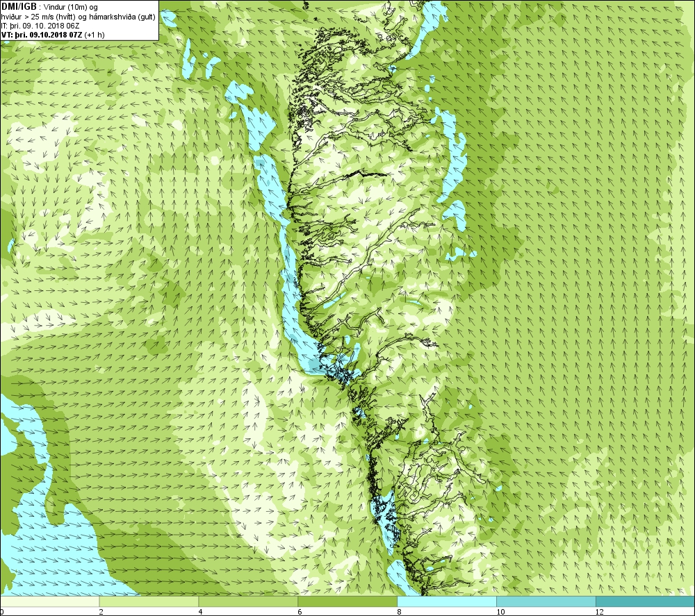Screen dimensions: 695x616
Task: Click the scale segment between 10 and 12
Action: click(x=546, y=601)
